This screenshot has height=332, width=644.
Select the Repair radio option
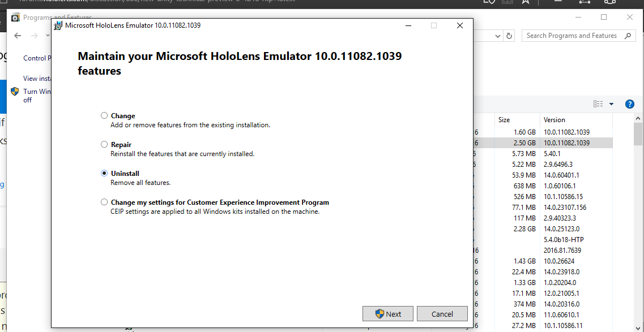point(104,144)
